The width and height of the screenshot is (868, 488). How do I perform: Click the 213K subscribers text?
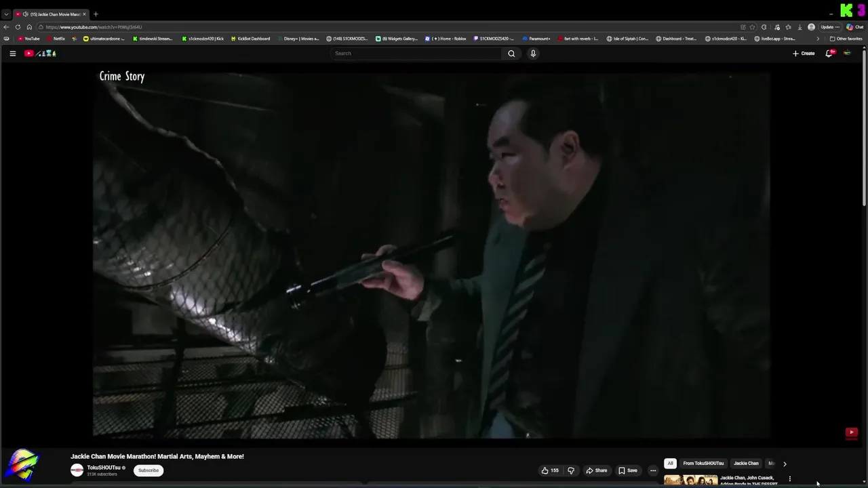(102, 474)
